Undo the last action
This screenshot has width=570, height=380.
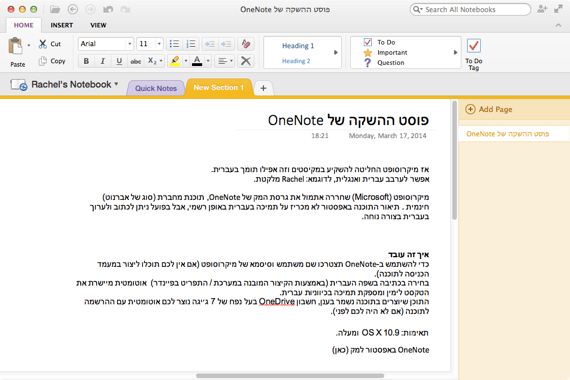(x=108, y=9)
